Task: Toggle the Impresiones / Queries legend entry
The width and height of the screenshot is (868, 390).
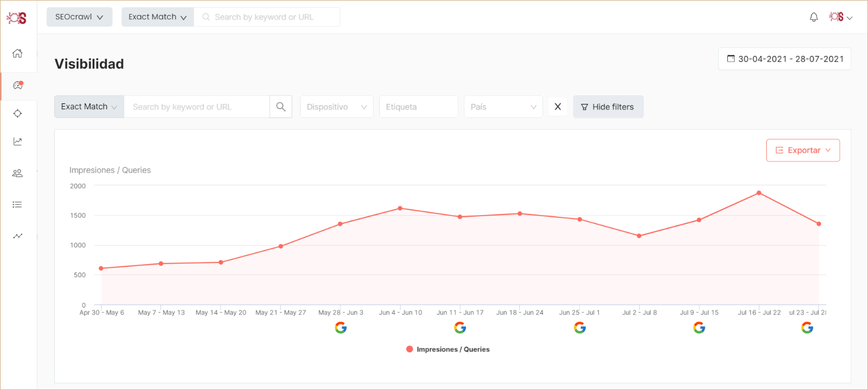Action: point(448,349)
